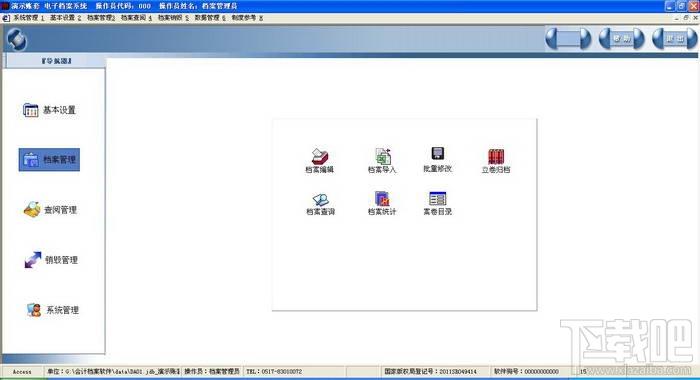Screen dimensions: 700x380
Task: Open the 系统管理 menu in menu bar
Action: [x=29, y=18]
